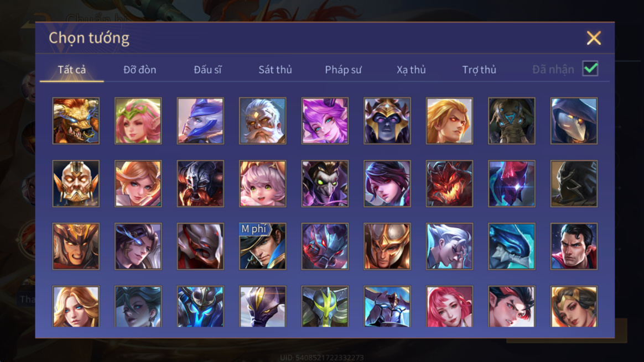Screen dimensions: 644x362
Task: Select the golden lion beast hero
Action: coord(76,120)
